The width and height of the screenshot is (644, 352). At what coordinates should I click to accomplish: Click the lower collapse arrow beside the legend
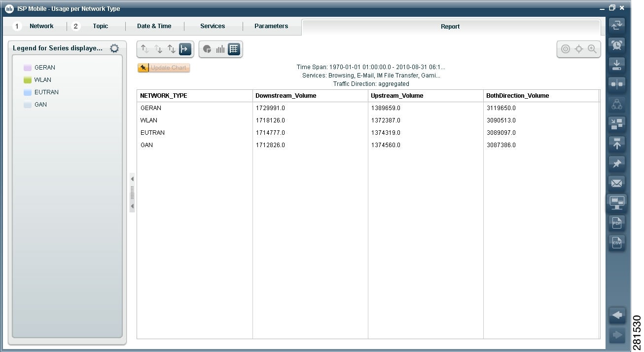pyautogui.click(x=132, y=206)
